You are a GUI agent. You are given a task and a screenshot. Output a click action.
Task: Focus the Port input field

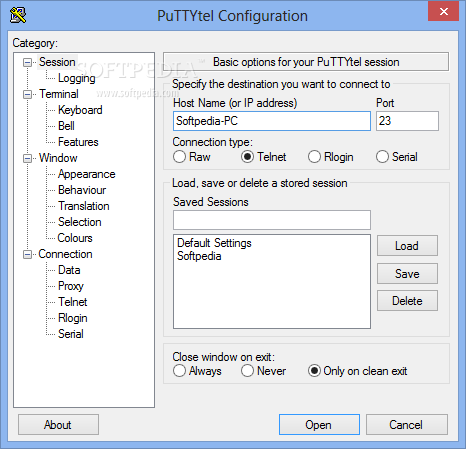[407, 121]
